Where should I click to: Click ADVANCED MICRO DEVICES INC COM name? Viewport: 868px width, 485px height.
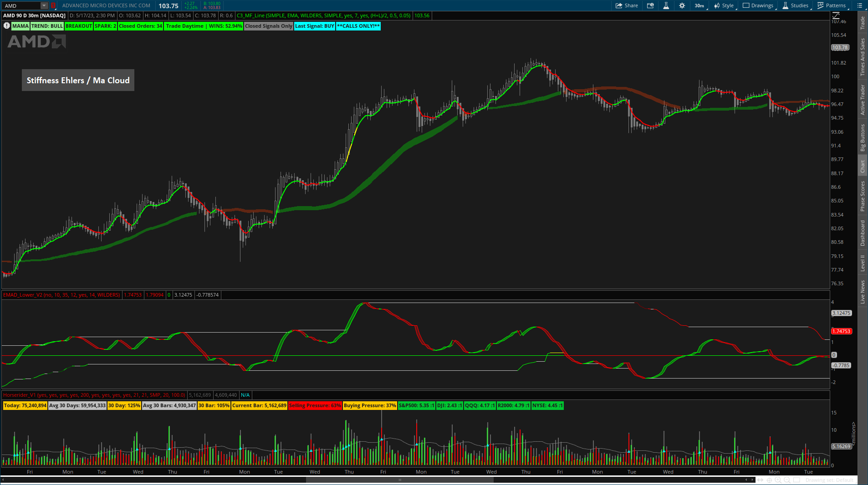106,5
